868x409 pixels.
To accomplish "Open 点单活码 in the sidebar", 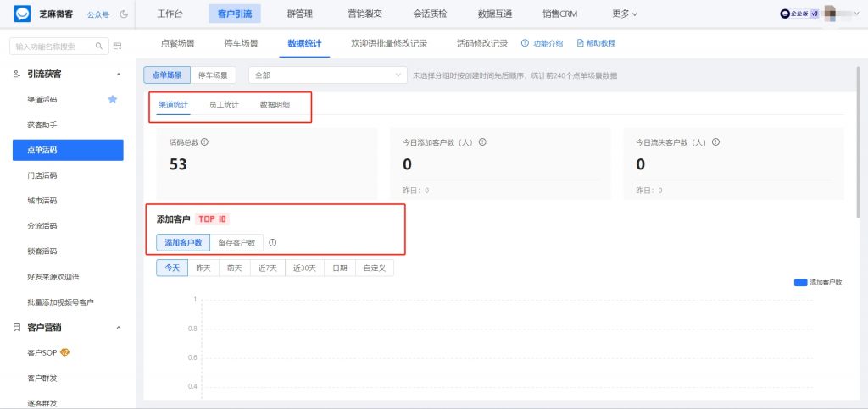I will pyautogui.click(x=68, y=150).
